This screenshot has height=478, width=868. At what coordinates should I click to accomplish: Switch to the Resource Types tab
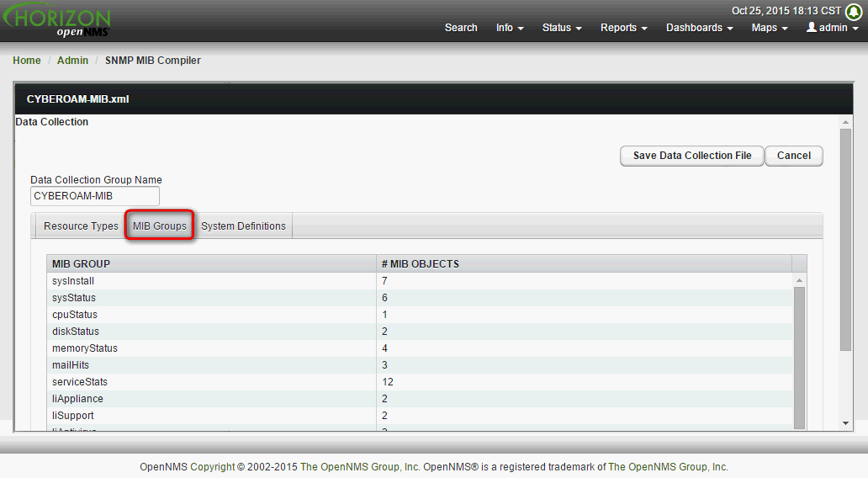pyautogui.click(x=81, y=226)
